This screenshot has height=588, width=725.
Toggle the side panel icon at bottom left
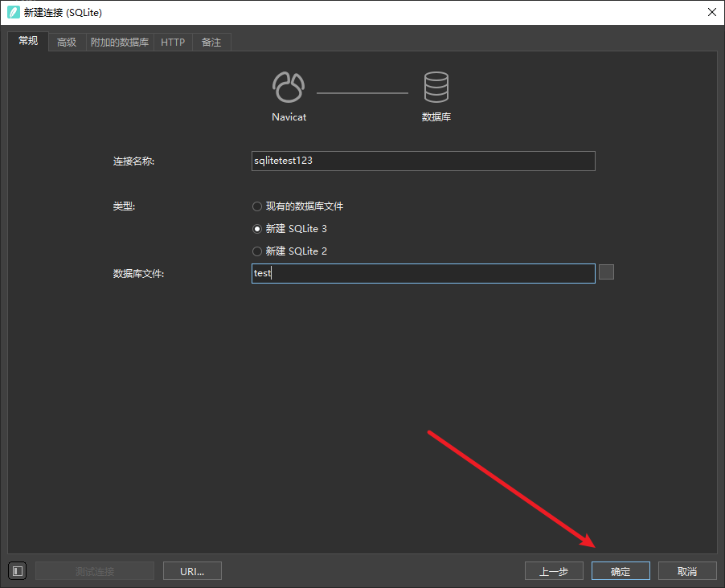(x=18, y=571)
